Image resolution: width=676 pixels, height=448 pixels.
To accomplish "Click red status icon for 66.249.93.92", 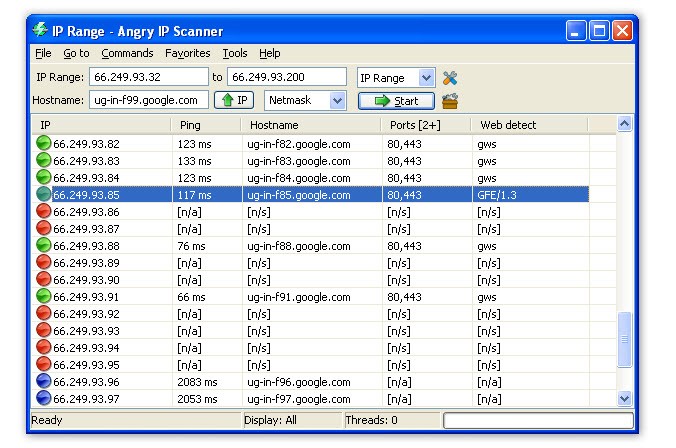I will [x=44, y=313].
